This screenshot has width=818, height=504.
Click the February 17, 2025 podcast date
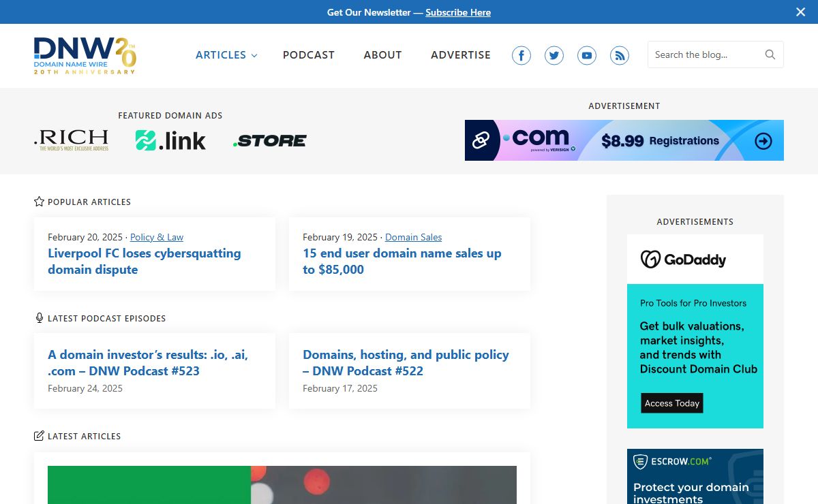tap(340, 388)
